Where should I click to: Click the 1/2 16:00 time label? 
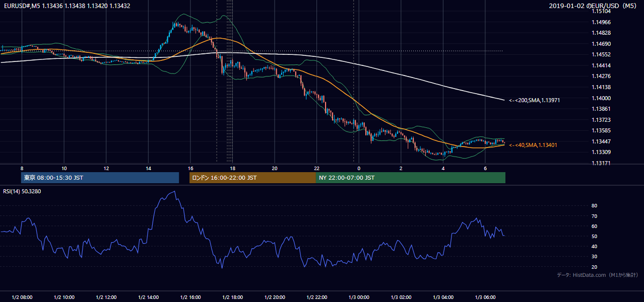point(190,297)
